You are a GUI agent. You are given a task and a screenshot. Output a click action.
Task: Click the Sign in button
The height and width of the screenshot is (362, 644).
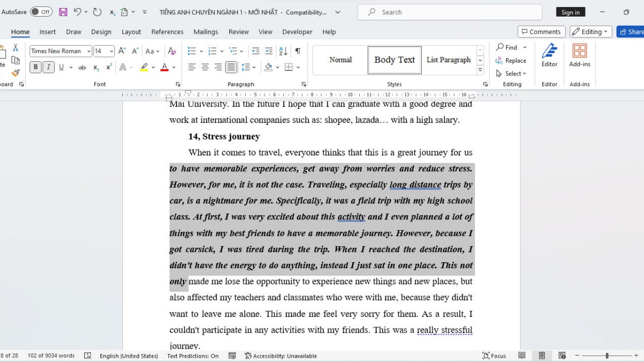570,12
